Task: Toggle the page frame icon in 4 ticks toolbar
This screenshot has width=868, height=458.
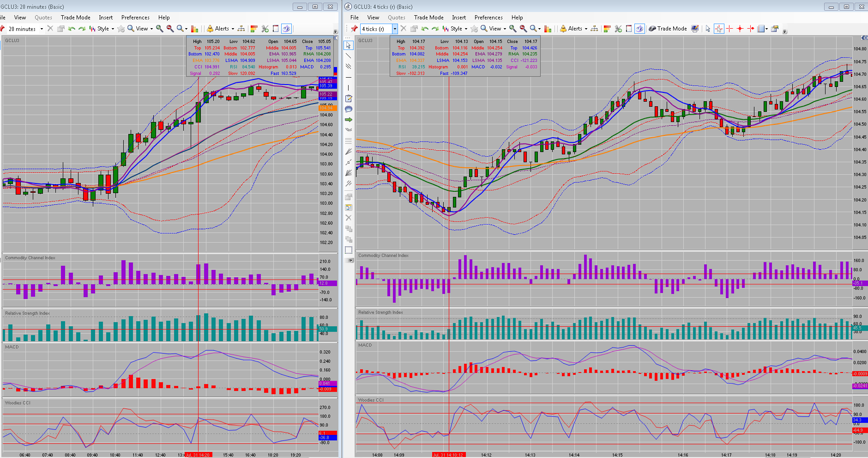Action: (629, 29)
